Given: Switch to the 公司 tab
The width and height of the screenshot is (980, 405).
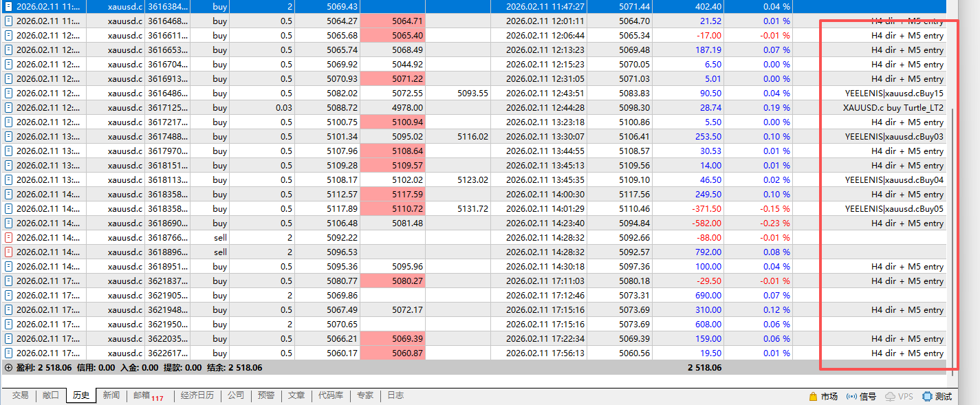Looking at the screenshot, I should click(x=236, y=395).
